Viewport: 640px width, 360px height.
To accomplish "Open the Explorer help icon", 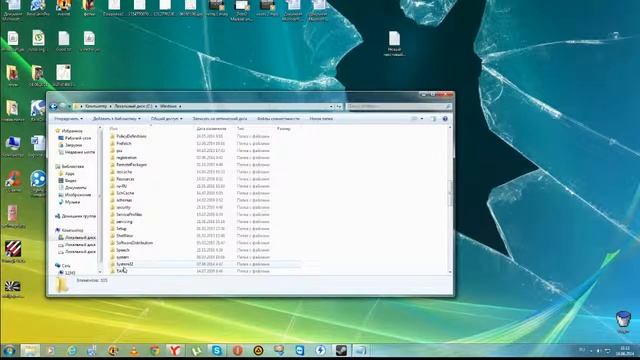I will tap(445, 119).
